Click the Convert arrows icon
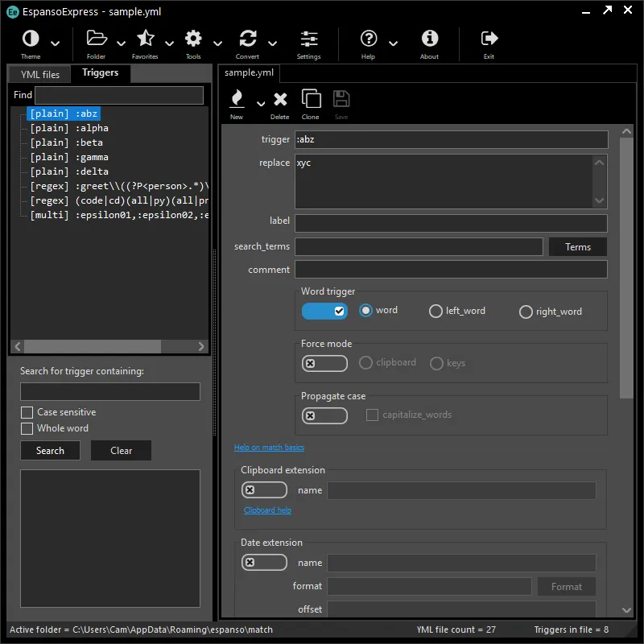Viewport: 644px width, 644px height. pyautogui.click(x=248, y=39)
